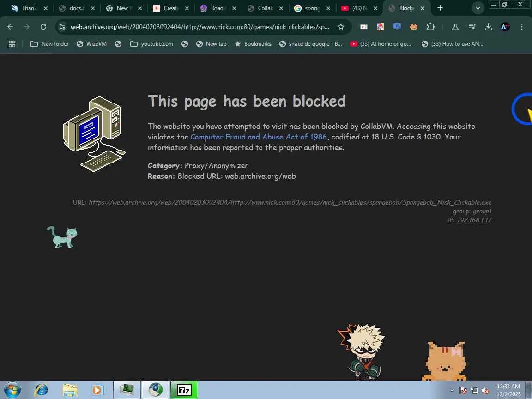Go back to the previous page
532x399 pixels.
tap(10, 27)
